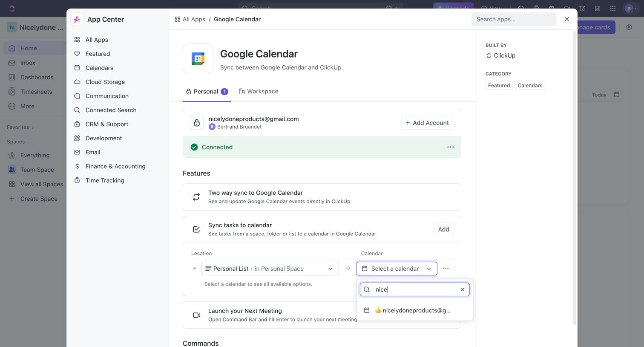Clear the calendar search text

point(463,289)
